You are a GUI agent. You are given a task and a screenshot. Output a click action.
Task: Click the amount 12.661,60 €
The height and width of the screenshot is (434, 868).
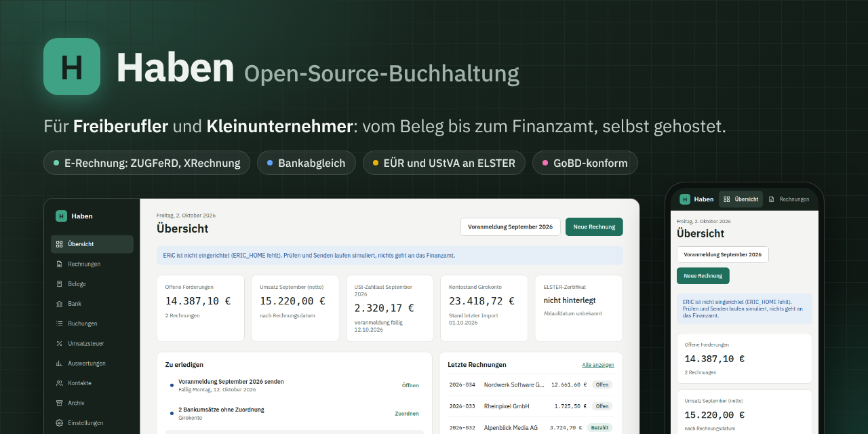click(569, 384)
